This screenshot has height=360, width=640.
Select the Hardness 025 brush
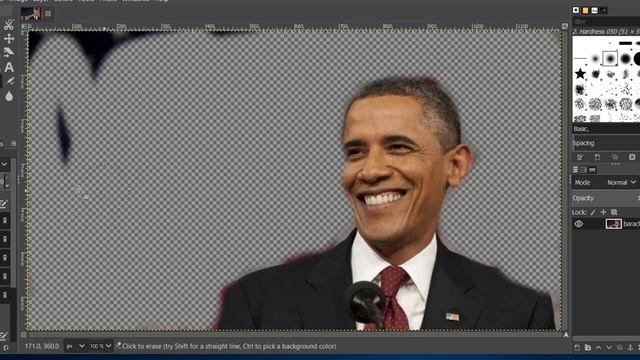[596, 58]
